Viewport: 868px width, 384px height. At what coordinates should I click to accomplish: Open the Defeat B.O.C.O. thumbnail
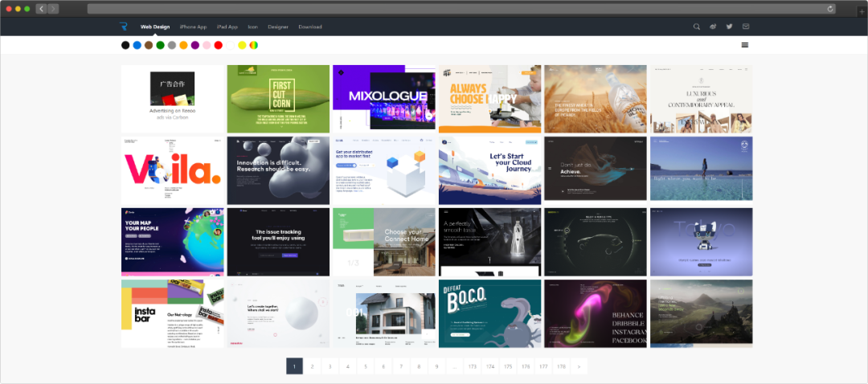490,313
